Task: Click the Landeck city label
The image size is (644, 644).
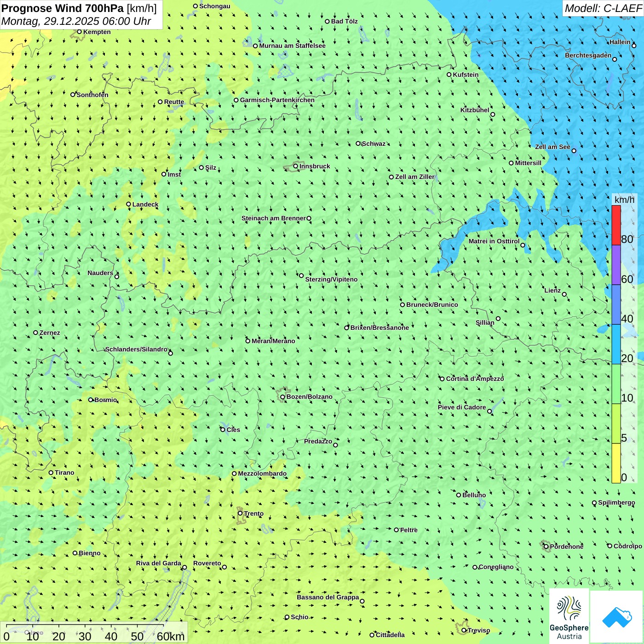Action: pos(145,204)
